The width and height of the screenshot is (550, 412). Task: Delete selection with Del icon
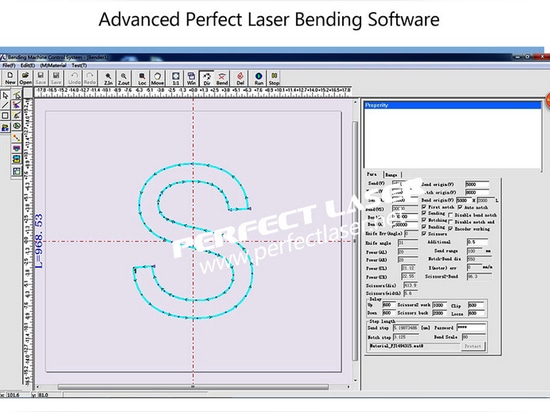pos(240,78)
